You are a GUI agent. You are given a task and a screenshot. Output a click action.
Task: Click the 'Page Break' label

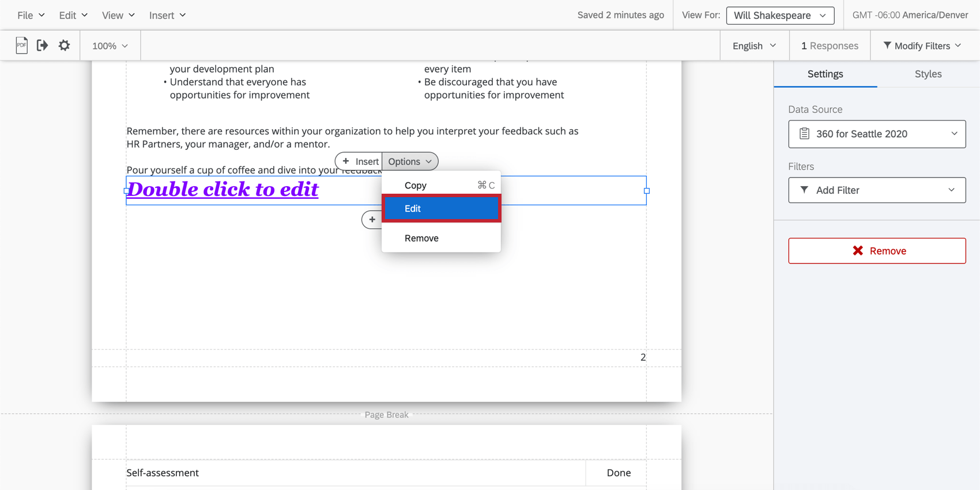click(x=386, y=414)
